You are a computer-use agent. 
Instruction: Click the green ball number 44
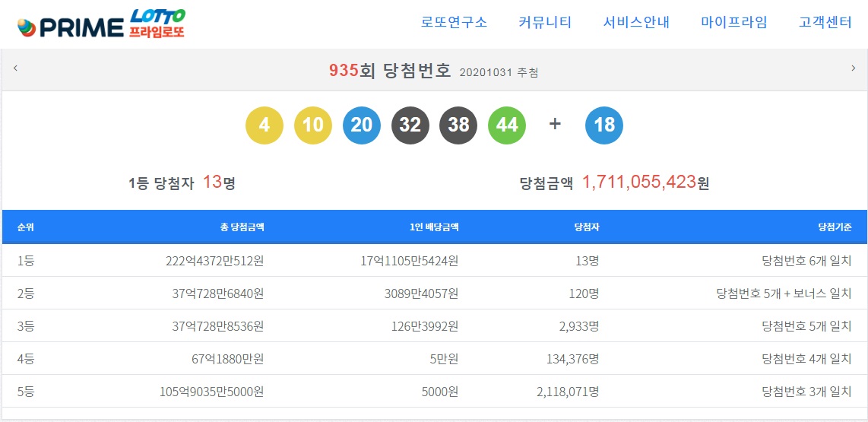click(x=507, y=125)
